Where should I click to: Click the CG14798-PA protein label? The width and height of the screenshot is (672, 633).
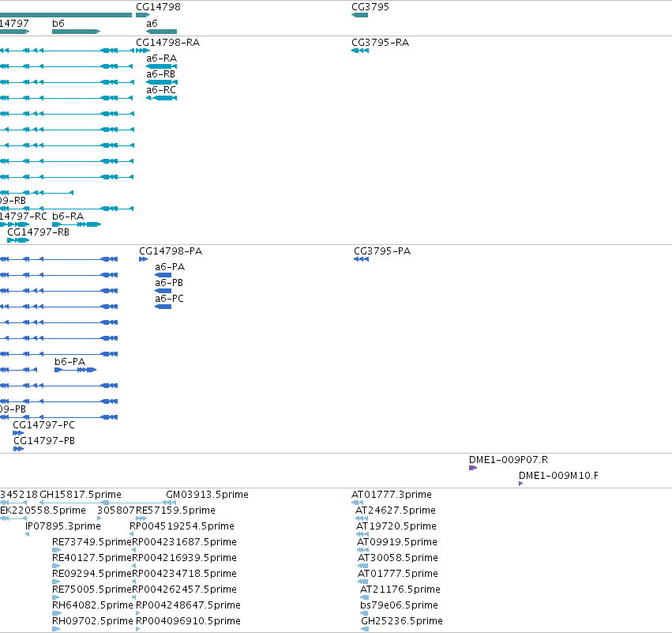coord(171,251)
